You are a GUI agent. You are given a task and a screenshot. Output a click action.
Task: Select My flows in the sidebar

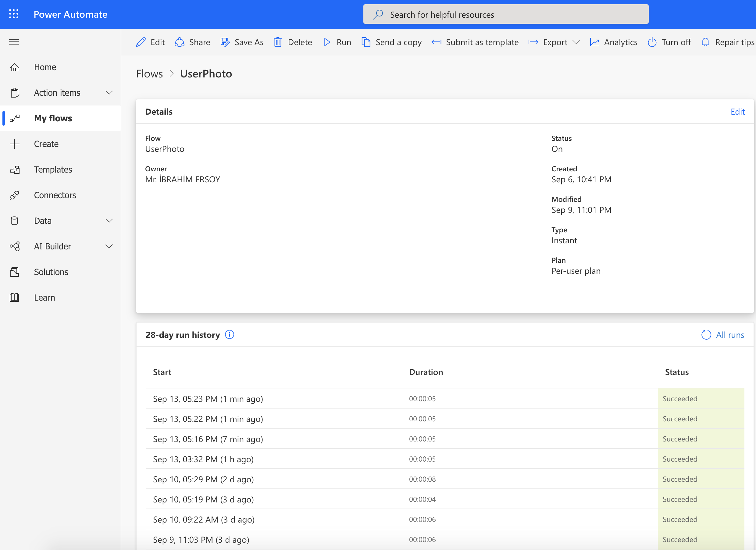[61, 118]
